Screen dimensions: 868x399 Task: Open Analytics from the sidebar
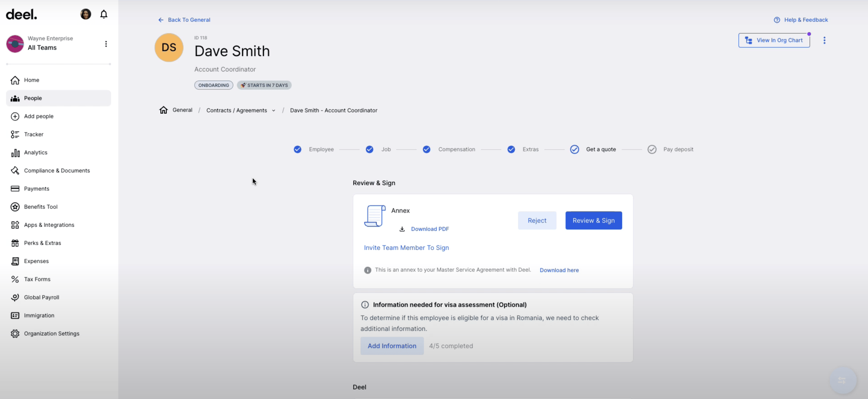35,152
